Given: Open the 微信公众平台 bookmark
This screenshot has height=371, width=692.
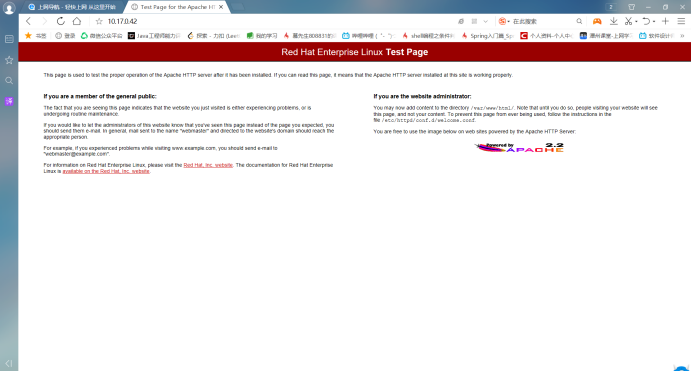Looking at the screenshot, I should pyautogui.click(x=102, y=36).
